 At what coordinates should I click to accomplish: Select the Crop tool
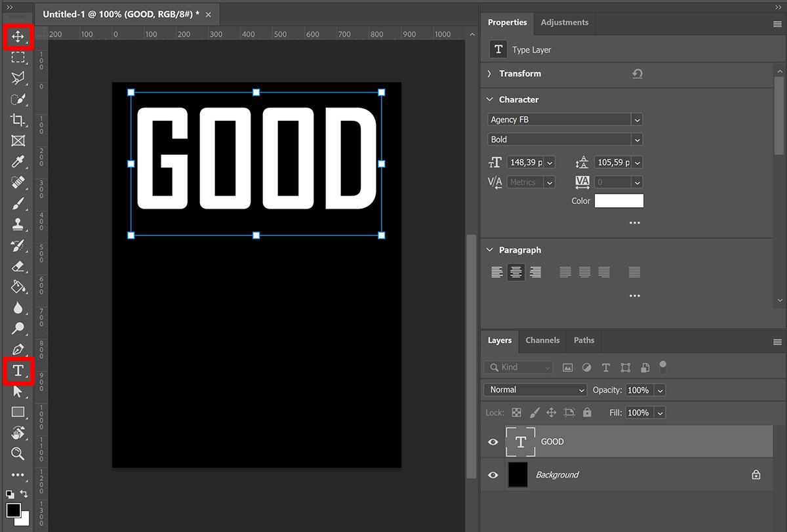[18, 120]
